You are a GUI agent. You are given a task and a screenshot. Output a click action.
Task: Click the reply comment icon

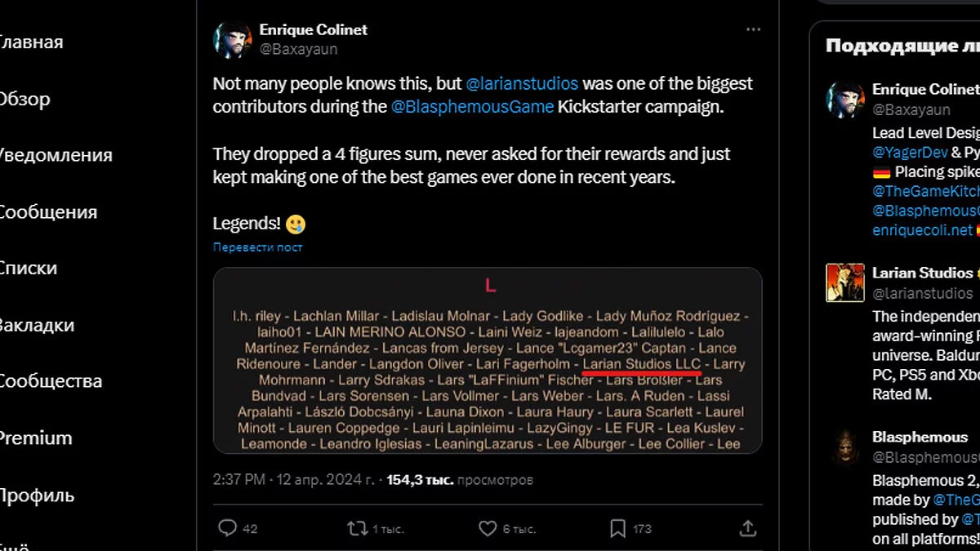tap(228, 528)
